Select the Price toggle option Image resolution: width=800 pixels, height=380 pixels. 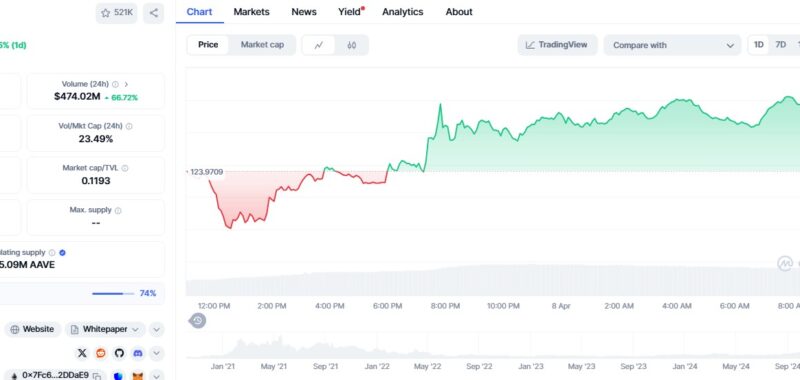coord(208,45)
